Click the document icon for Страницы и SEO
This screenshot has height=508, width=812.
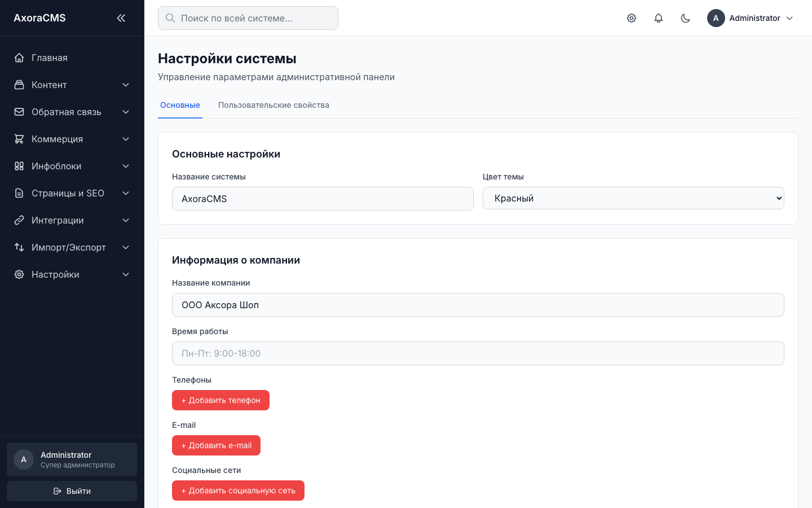[19, 193]
